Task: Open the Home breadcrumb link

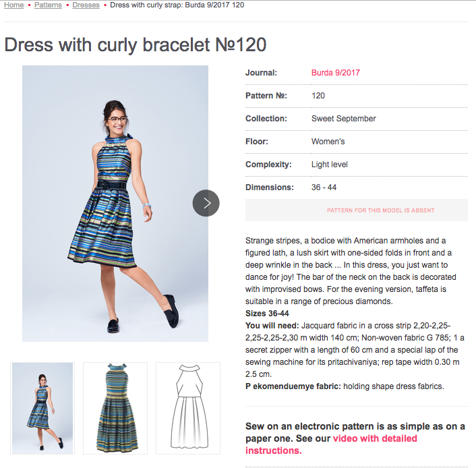Action: pos(14,5)
